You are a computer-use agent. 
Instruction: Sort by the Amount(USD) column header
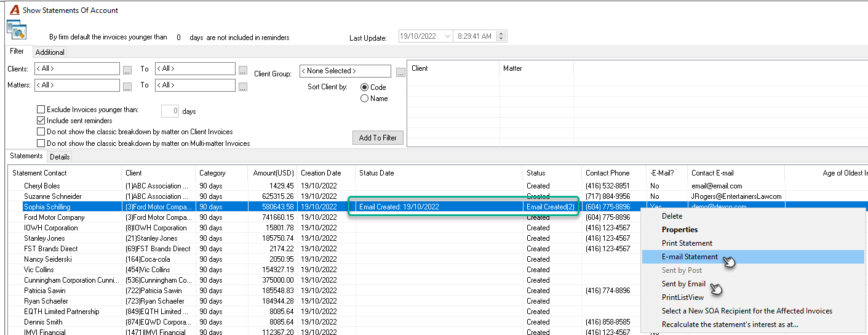tap(273, 173)
